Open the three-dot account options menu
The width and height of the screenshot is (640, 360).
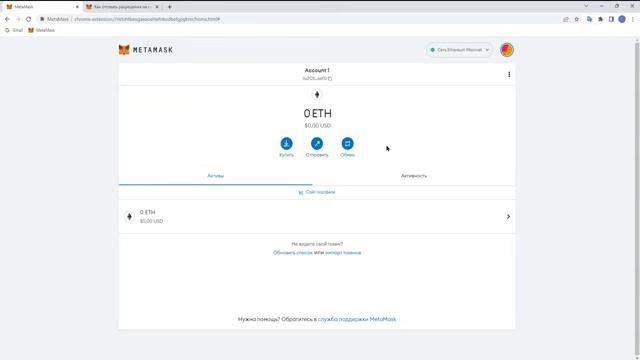coord(509,74)
